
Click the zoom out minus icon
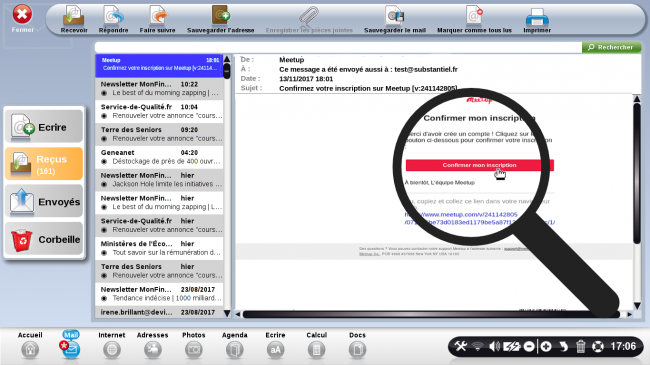pos(529,346)
